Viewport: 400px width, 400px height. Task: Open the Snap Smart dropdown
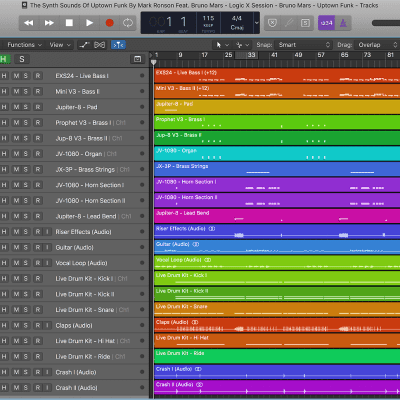click(303, 45)
